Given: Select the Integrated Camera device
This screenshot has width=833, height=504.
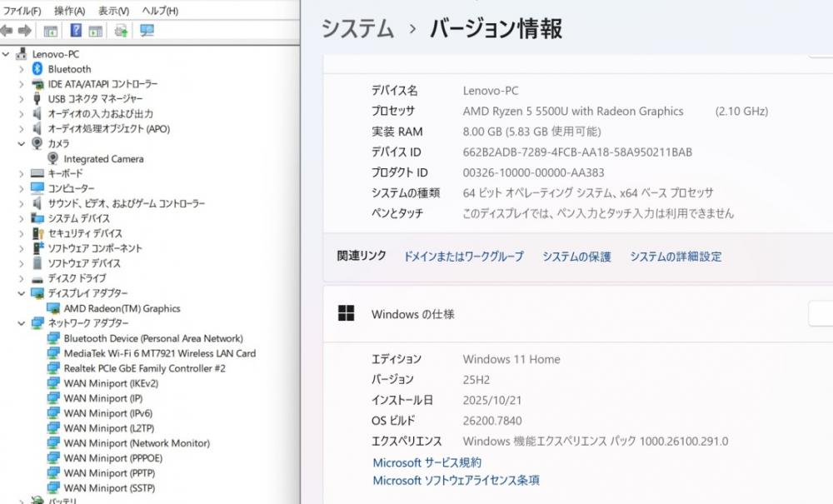Looking at the screenshot, I should [x=103, y=158].
